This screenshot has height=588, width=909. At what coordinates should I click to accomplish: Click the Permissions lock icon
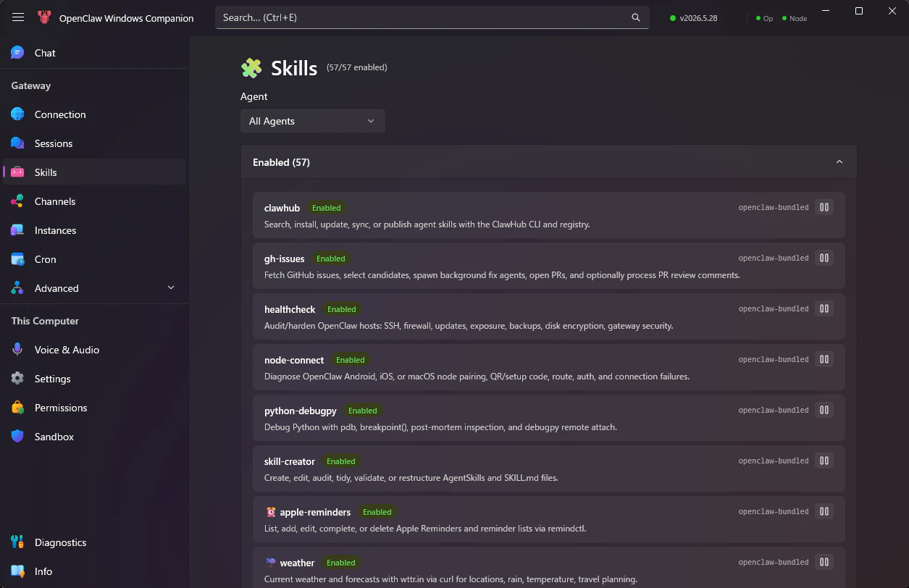click(17, 408)
